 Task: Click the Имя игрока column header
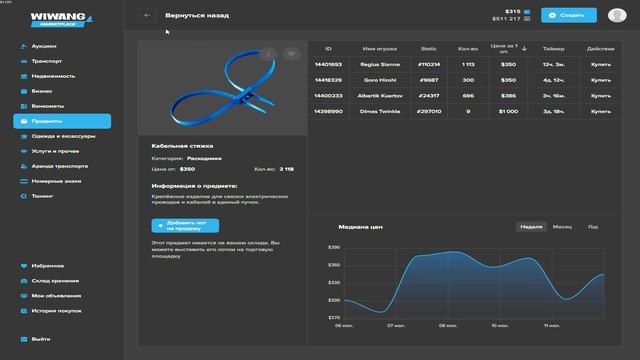click(380, 49)
